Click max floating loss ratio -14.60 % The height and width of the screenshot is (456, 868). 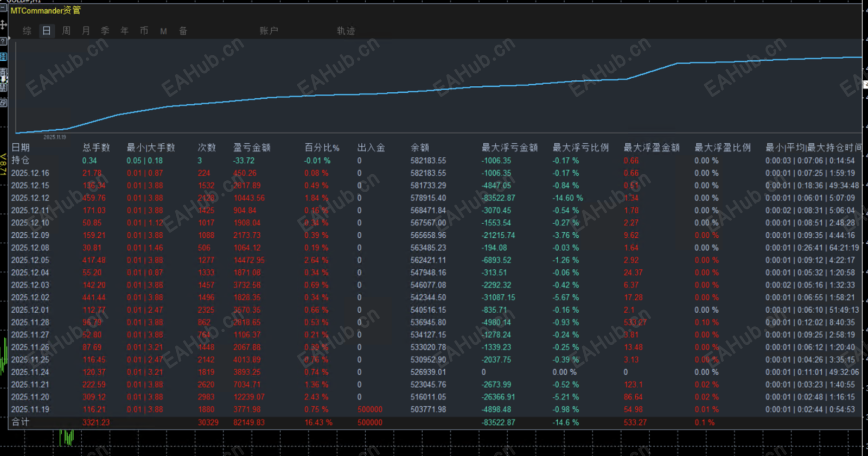click(568, 198)
